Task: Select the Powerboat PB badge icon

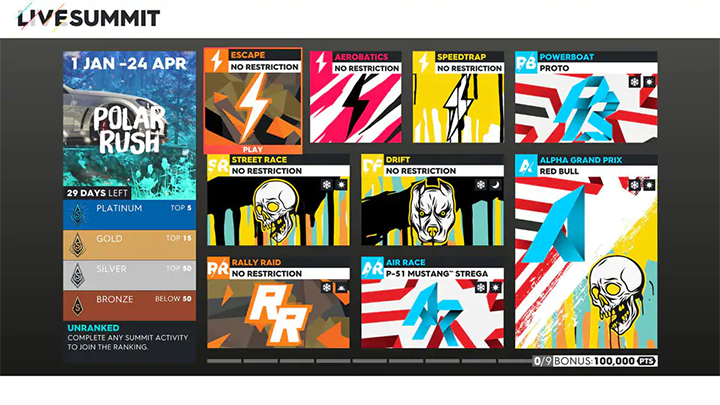Action: click(526, 62)
